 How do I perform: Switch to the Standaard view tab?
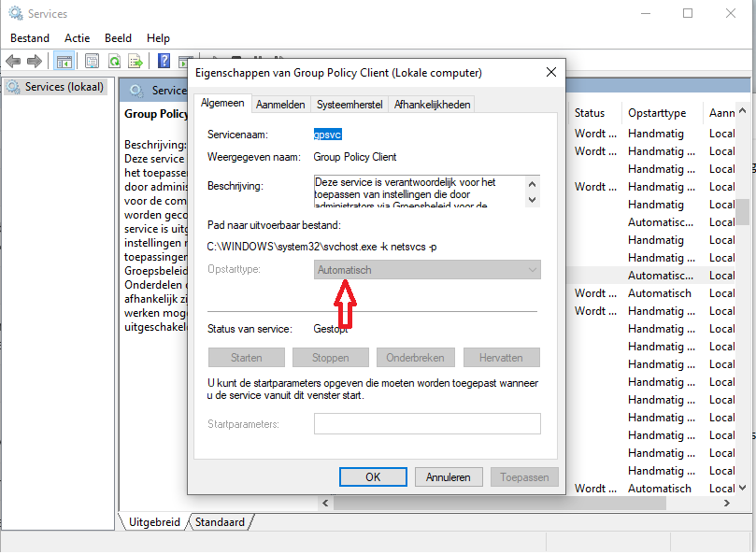(221, 522)
